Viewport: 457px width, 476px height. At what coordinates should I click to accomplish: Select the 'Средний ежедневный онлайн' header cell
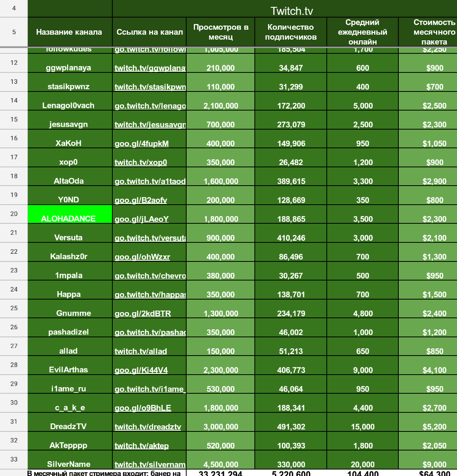[x=363, y=32]
